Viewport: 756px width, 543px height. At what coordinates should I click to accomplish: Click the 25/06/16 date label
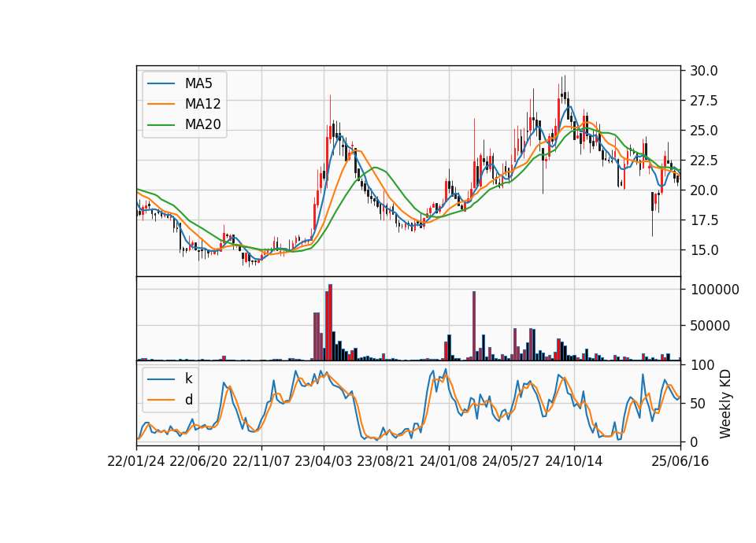[680, 461]
